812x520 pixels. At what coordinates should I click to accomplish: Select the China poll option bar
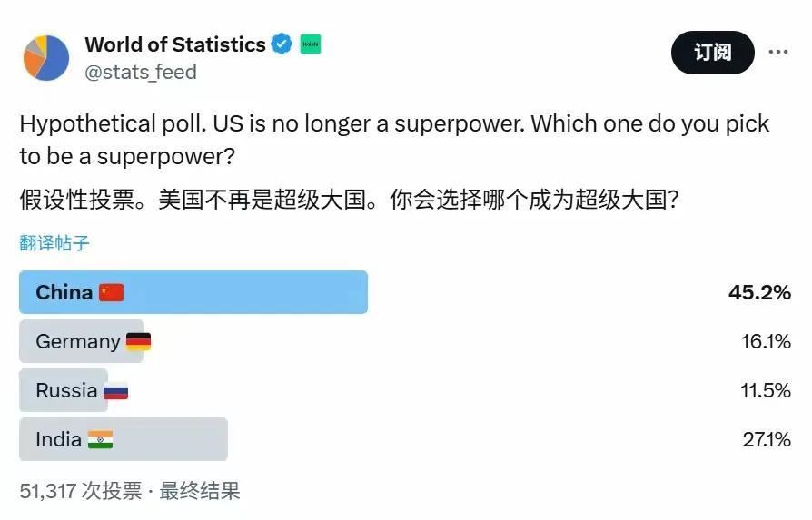coord(236,292)
